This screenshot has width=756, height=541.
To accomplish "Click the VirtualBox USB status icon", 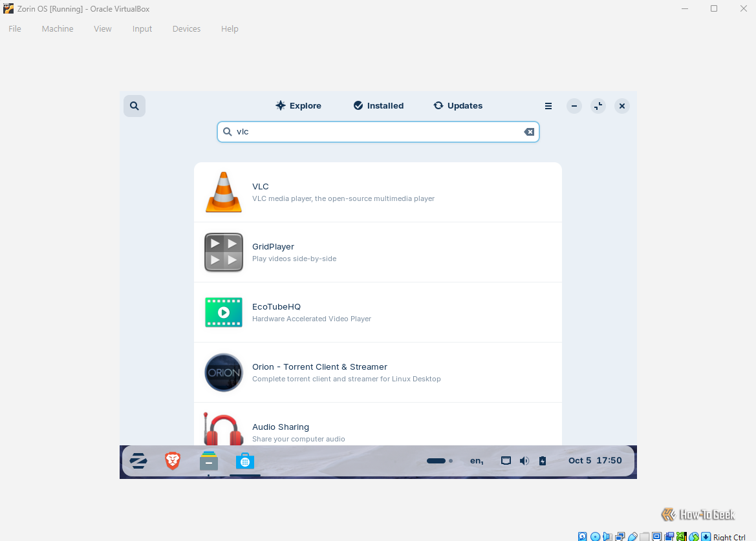I will click(x=632, y=536).
